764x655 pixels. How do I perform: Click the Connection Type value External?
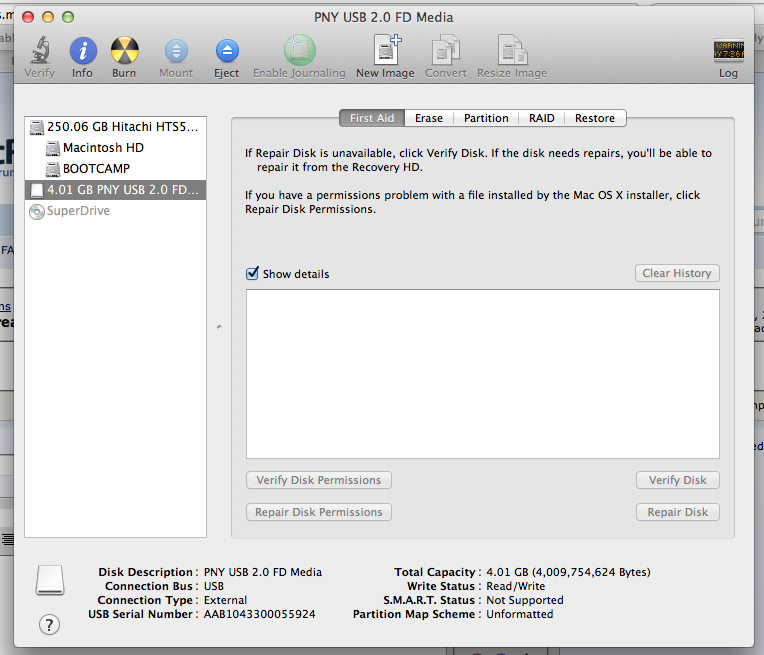225,600
